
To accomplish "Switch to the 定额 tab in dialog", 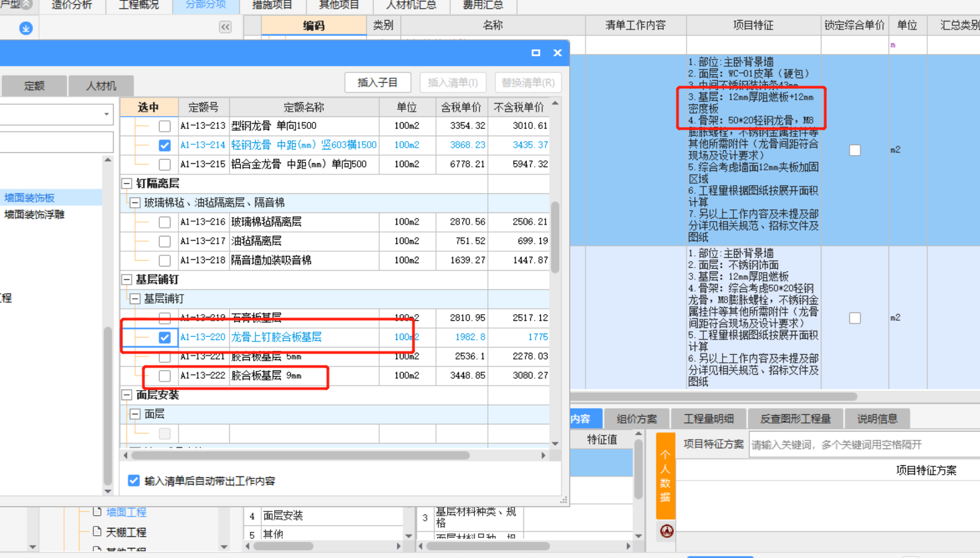I will 34,86.
